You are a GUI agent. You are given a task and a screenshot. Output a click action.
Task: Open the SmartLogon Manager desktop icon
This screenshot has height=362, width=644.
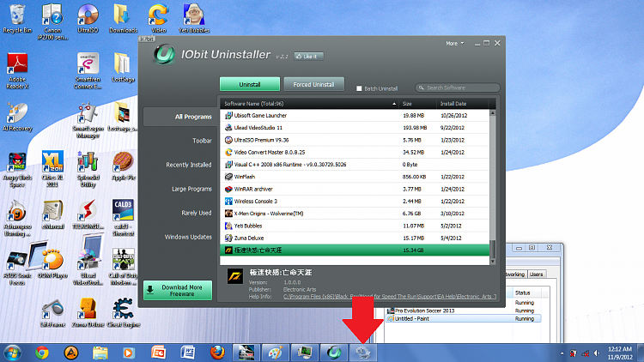88,120
